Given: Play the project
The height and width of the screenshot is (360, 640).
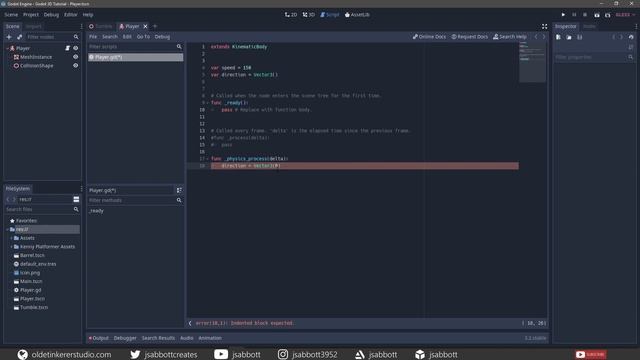Looking at the screenshot, I should (x=563, y=15).
